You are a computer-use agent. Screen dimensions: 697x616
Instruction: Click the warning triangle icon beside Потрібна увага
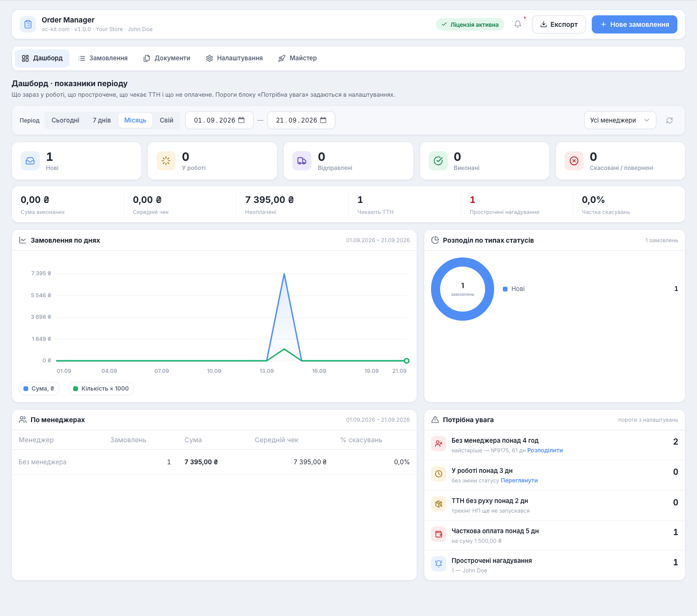tap(435, 420)
